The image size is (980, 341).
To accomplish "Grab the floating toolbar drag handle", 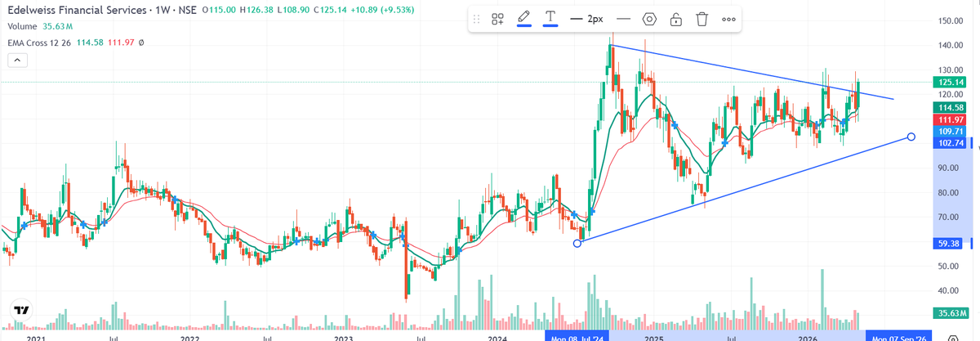I will [x=477, y=19].
